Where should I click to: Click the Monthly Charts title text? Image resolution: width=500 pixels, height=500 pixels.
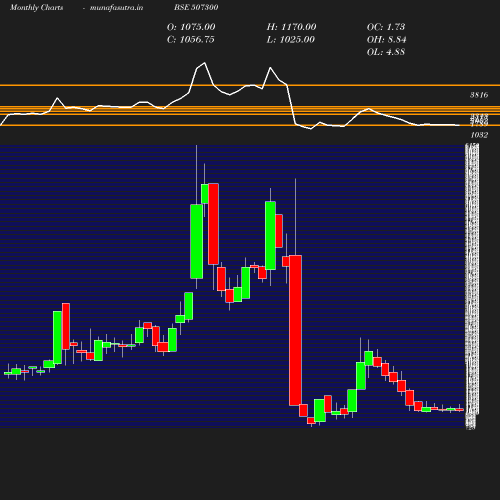[x=36, y=7]
